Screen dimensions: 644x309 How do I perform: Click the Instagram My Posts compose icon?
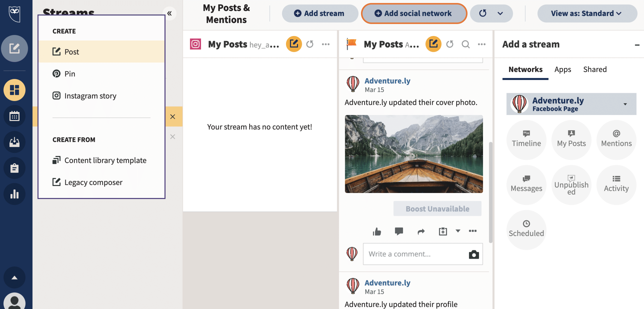tap(294, 44)
